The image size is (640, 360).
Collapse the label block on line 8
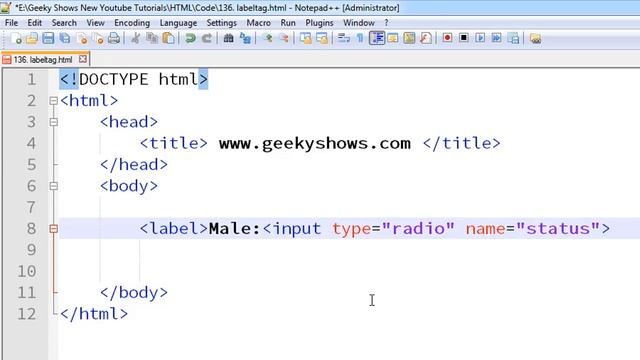tap(53, 229)
